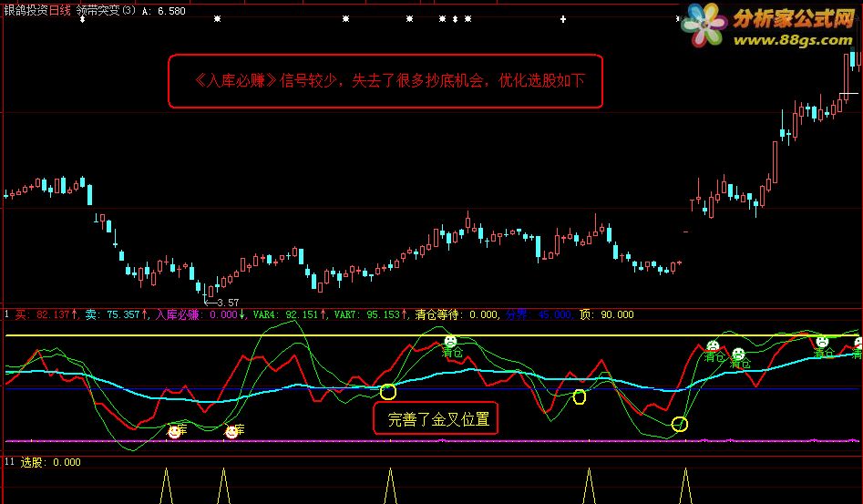Click the A: 6.580 value readout
Image resolution: width=863 pixels, height=504 pixels.
(x=163, y=11)
